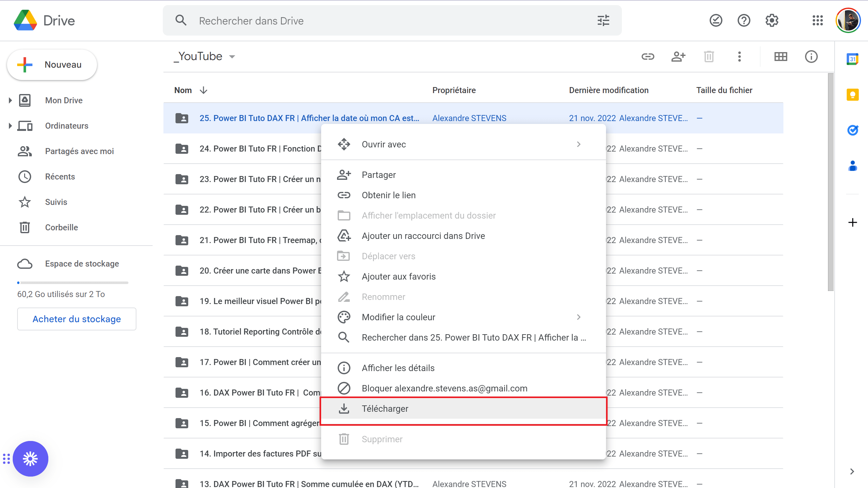The width and height of the screenshot is (868, 488).
Task: Open the Google apps grid
Action: tap(817, 21)
